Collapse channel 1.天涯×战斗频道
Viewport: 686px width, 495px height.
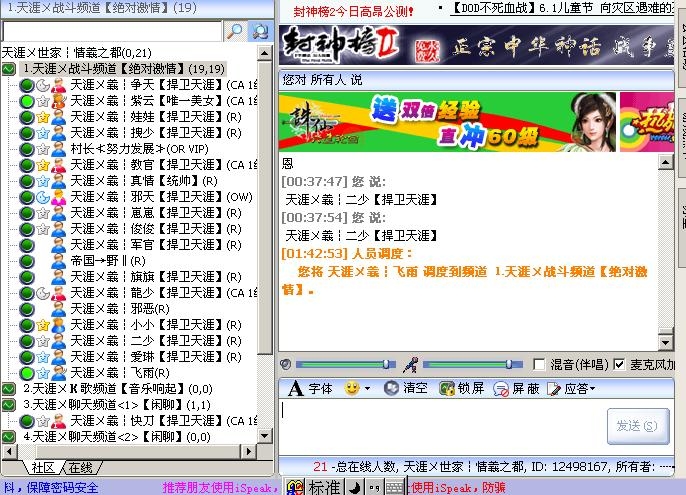pyautogui.click(x=8, y=69)
